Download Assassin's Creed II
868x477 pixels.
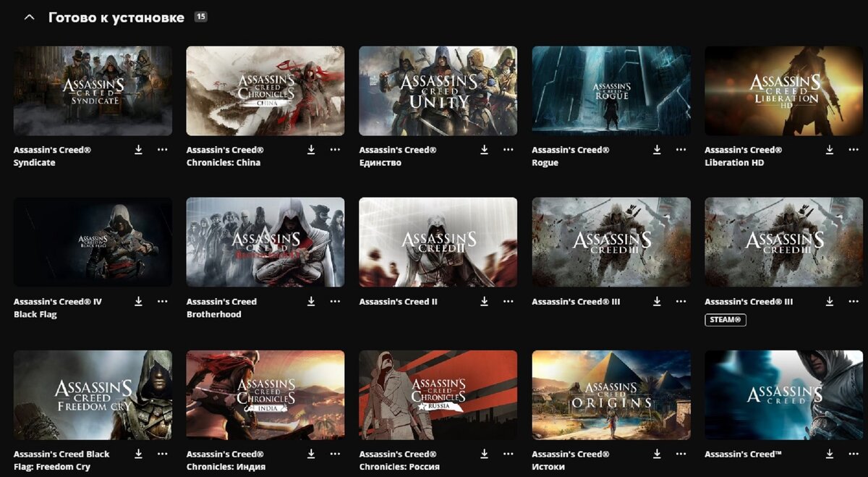(x=485, y=301)
